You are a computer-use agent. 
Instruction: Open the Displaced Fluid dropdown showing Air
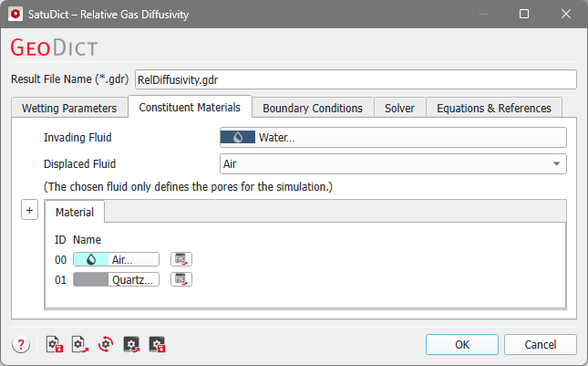(393, 164)
